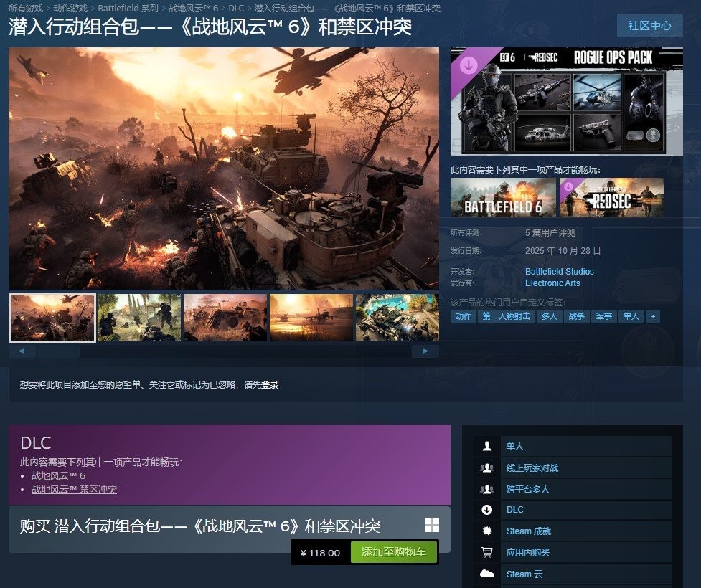
Task: Open the 社区中心 community hub
Action: pyautogui.click(x=649, y=26)
